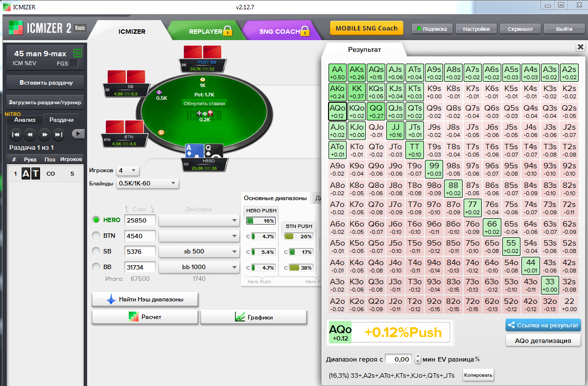The height and width of the screenshot is (386, 588).
Task: Close the Результат panel with X
Action: coord(580,47)
